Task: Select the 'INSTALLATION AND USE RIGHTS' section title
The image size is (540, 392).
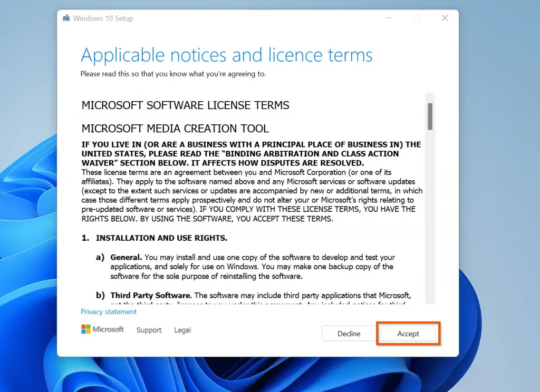Action: tap(161, 238)
